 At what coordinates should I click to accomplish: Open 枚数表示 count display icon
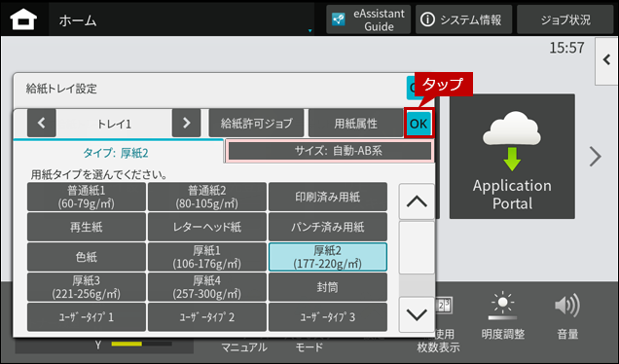click(444, 306)
